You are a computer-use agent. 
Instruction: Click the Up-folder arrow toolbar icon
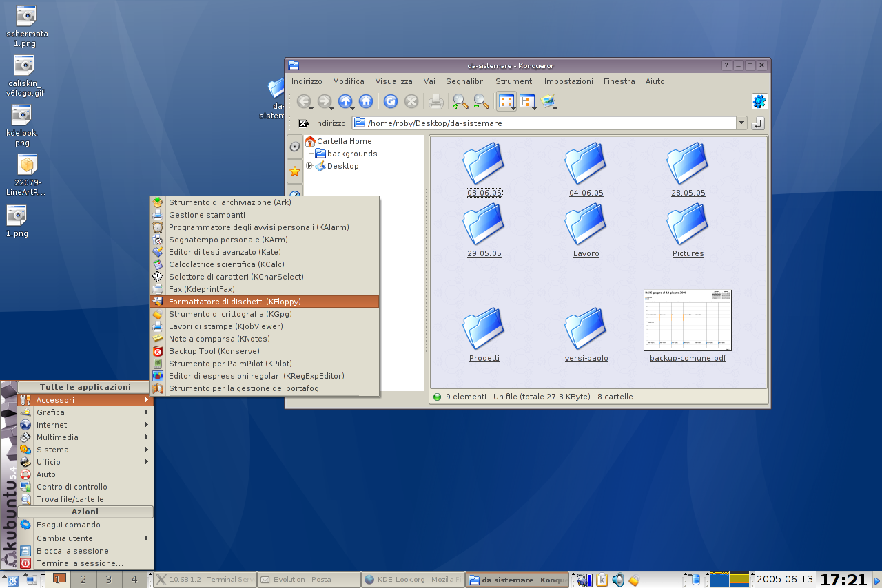pyautogui.click(x=345, y=102)
